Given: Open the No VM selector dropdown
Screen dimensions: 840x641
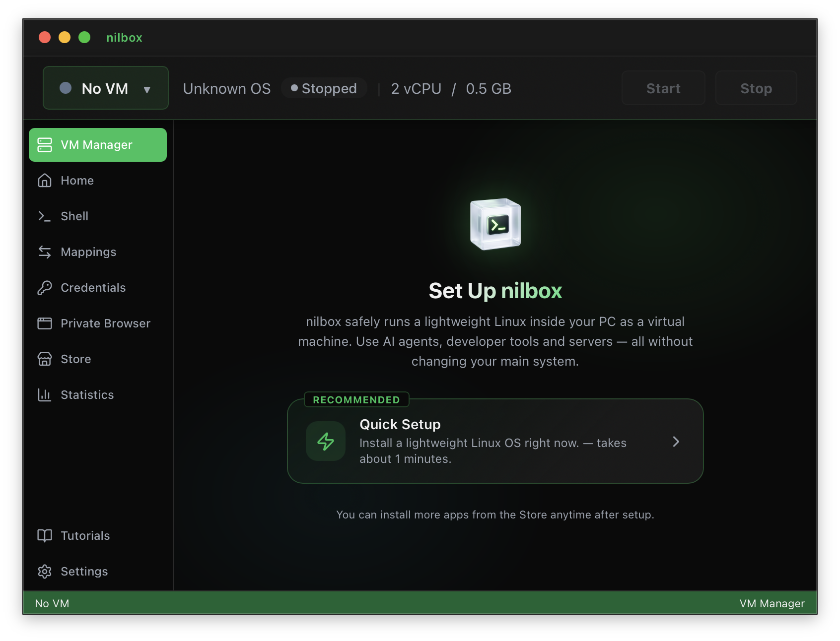Looking at the screenshot, I should 105,88.
